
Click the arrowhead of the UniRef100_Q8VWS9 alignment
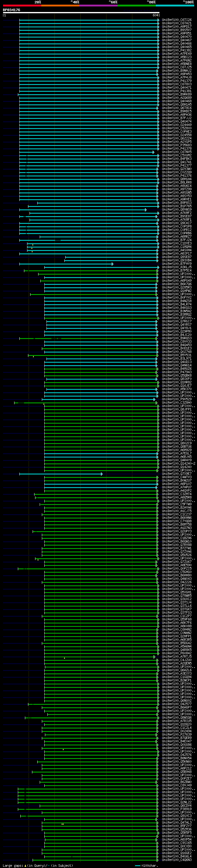coord(146,210)
